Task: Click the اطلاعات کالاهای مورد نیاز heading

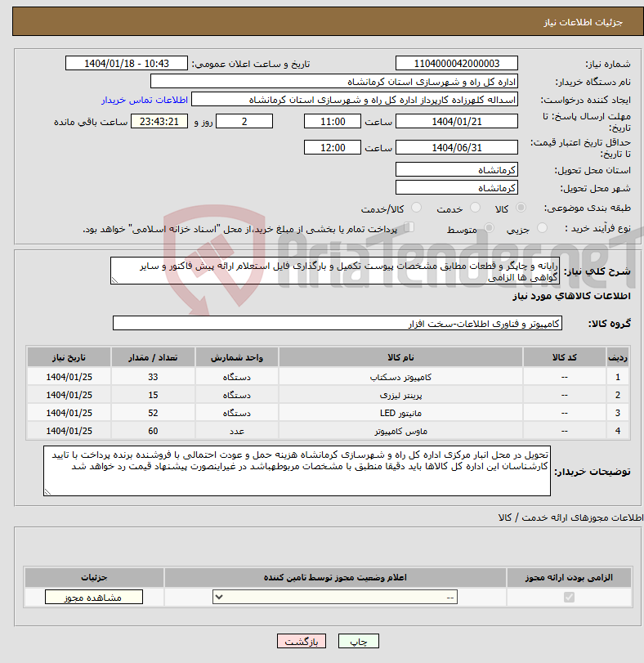Action: tap(571, 296)
